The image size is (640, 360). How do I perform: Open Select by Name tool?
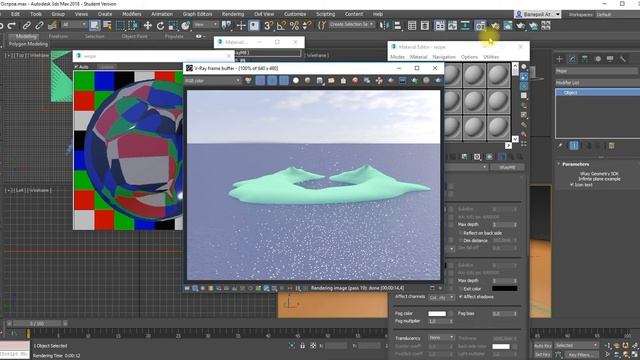point(107,25)
